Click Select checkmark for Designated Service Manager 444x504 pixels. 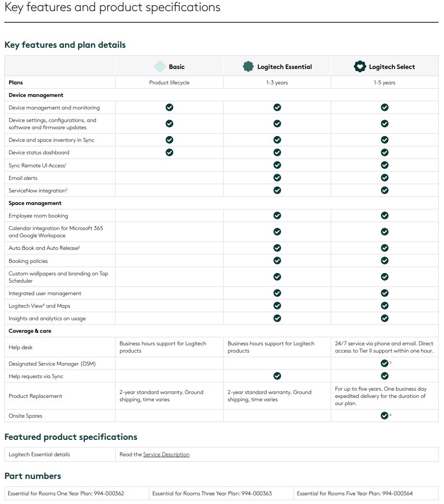pos(384,363)
